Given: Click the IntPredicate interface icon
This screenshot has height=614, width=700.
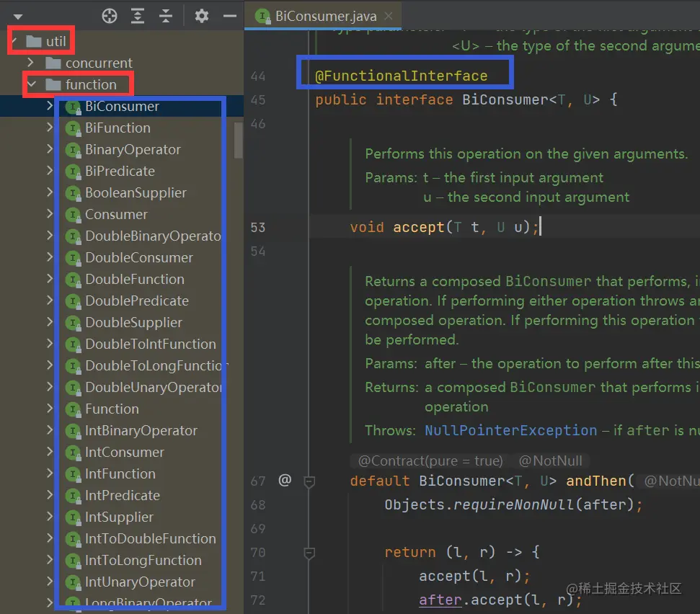Looking at the screenshot, I should point(73,497).
